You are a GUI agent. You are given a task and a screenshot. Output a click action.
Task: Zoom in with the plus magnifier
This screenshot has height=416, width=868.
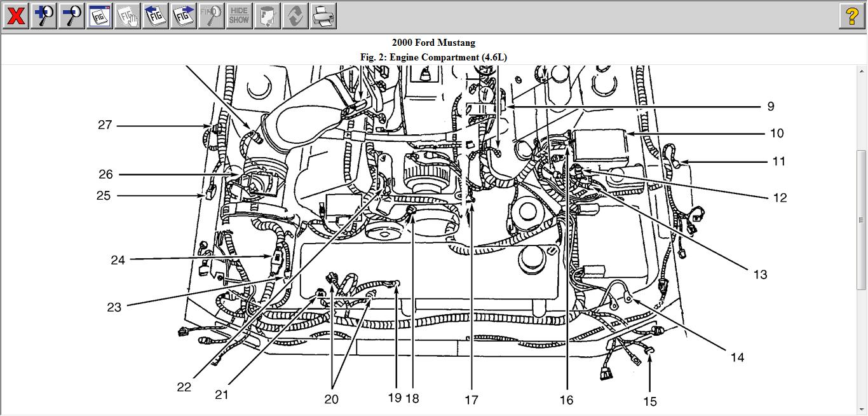tap(44, 16)
